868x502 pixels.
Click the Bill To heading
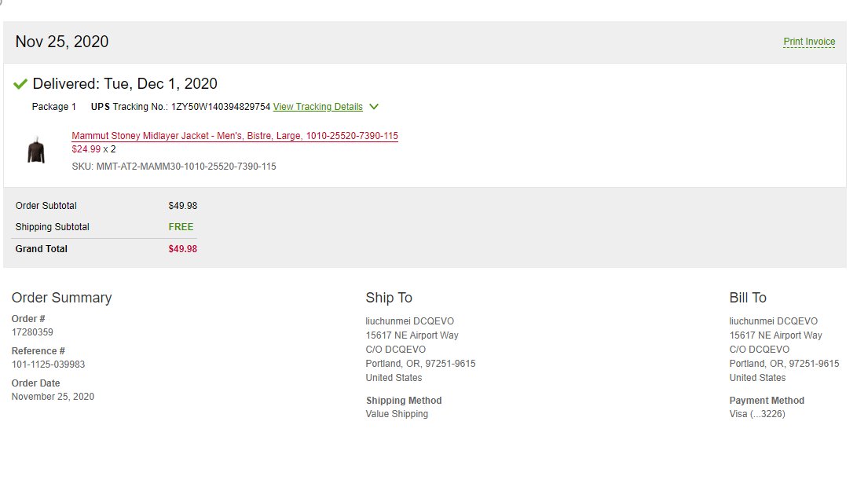point(747,298)
